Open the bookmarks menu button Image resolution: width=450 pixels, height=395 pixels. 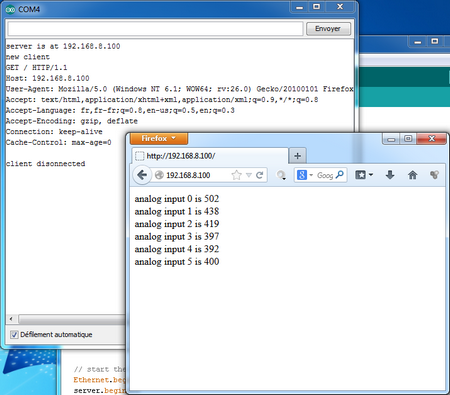364,175
